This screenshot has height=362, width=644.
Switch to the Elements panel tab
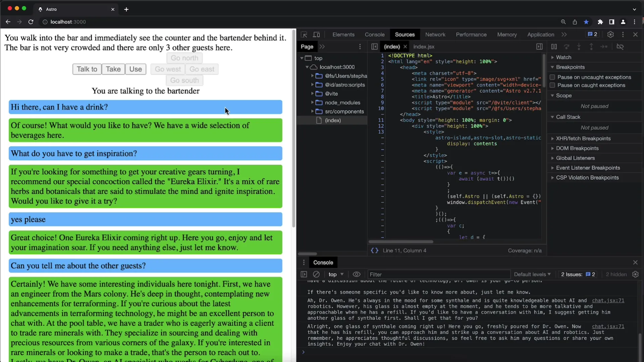343,35
